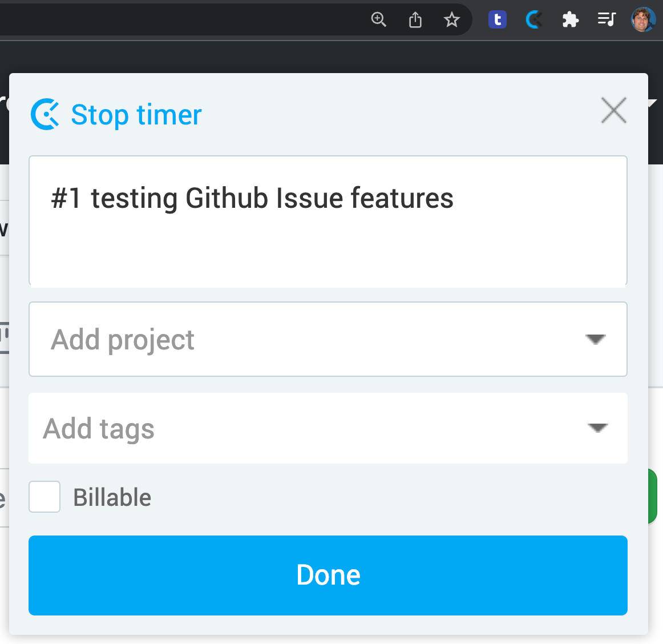This screenshot has width=663, height=644.
Task: Open the Add tags selector field
Action: point(328,428)
